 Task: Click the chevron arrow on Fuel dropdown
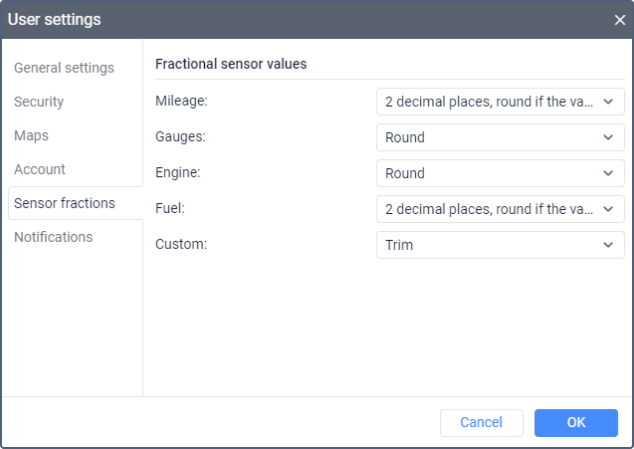tap(608, 209)
